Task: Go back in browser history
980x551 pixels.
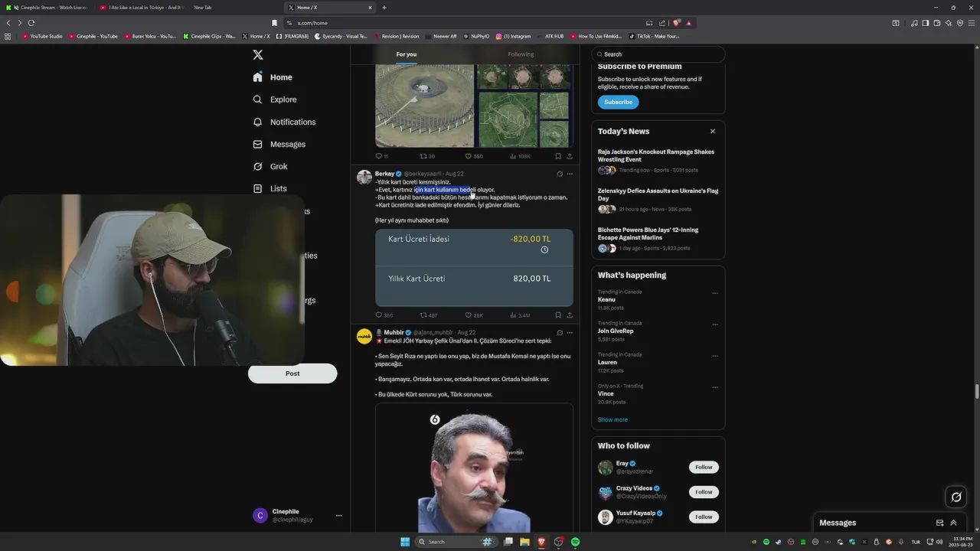Action: (x=8, y=23)
